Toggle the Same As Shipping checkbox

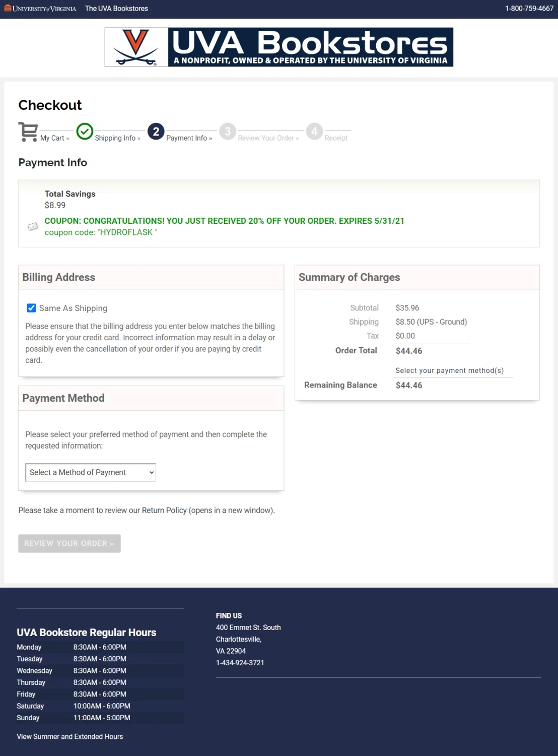[31, 308]
